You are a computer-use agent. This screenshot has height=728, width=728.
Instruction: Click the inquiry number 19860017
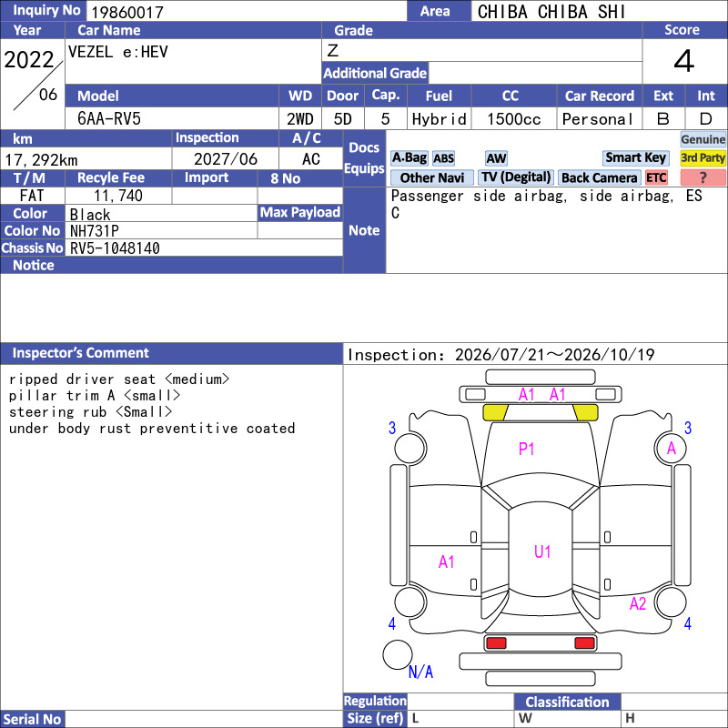(x=127, y=12)
